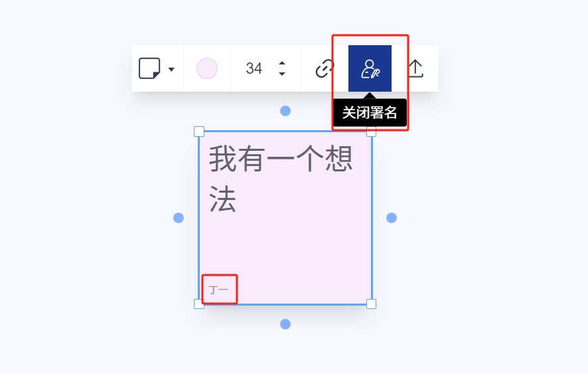Click the left blue connection point

[x=179, y=218]
